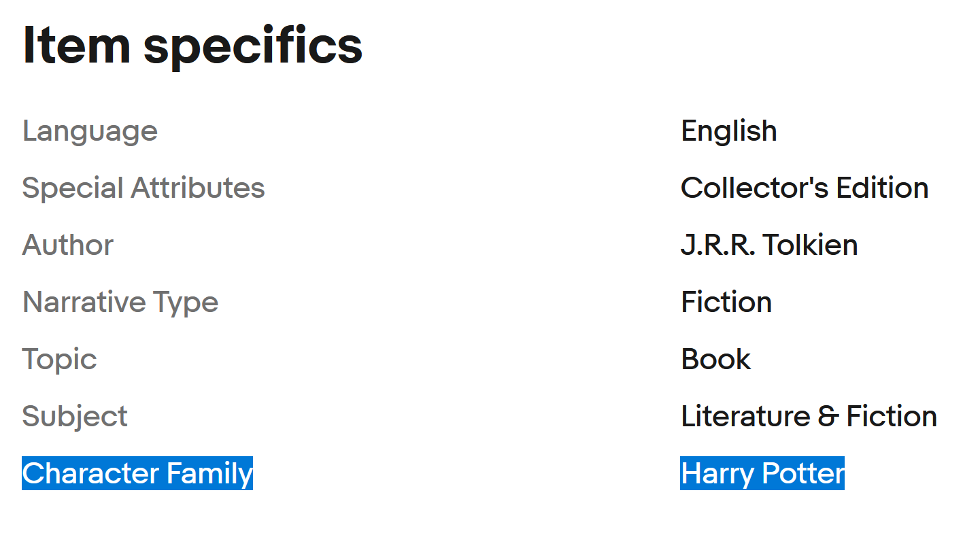This screenshot has width=980, height=550.
Task: Click the Special Attributes label
Action: pyautogui.click(x=143, y=188)
